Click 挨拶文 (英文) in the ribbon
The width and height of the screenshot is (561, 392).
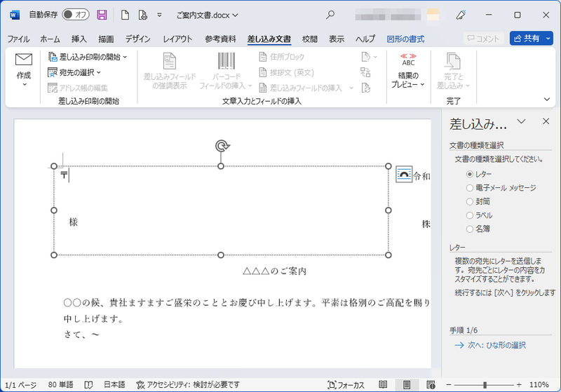click(x=286, y=73)
